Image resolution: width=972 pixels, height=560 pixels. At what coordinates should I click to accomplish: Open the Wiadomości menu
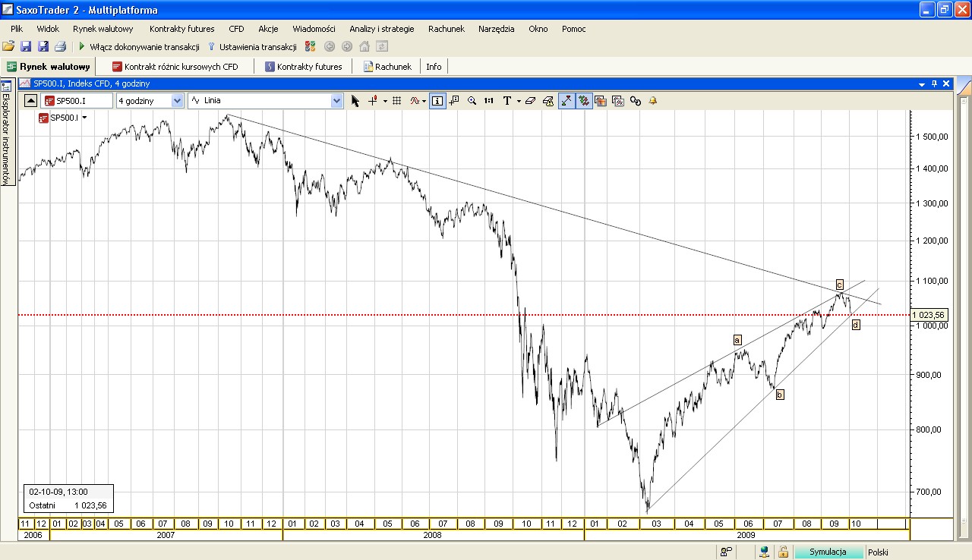pos(314,29)
